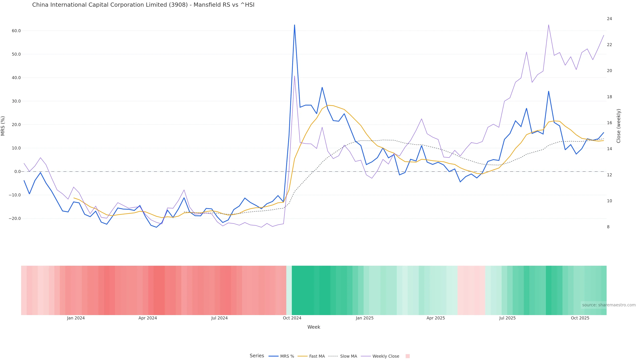Viewport: 644px width, 362px height.
Task: Click the Apr 2025 week axis label
Action: [x=436, y=318]
